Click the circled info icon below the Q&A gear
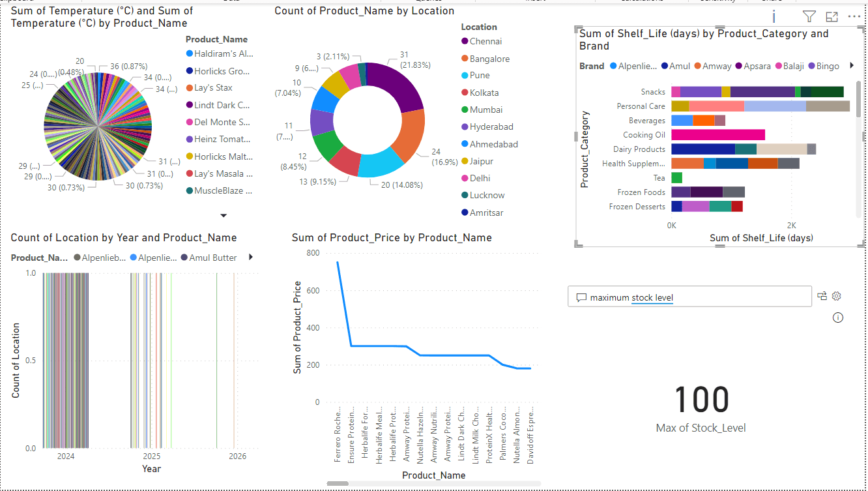868x491 pixels. coord(838,318)
